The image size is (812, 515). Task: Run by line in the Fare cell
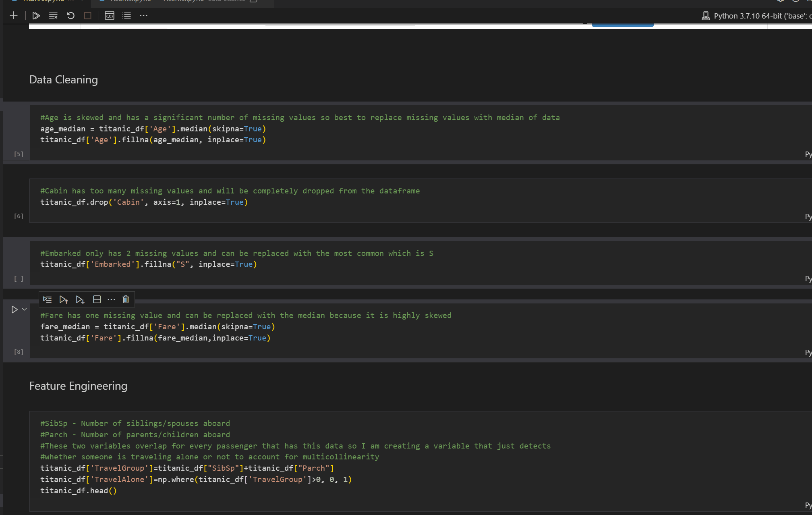[47, 299]
